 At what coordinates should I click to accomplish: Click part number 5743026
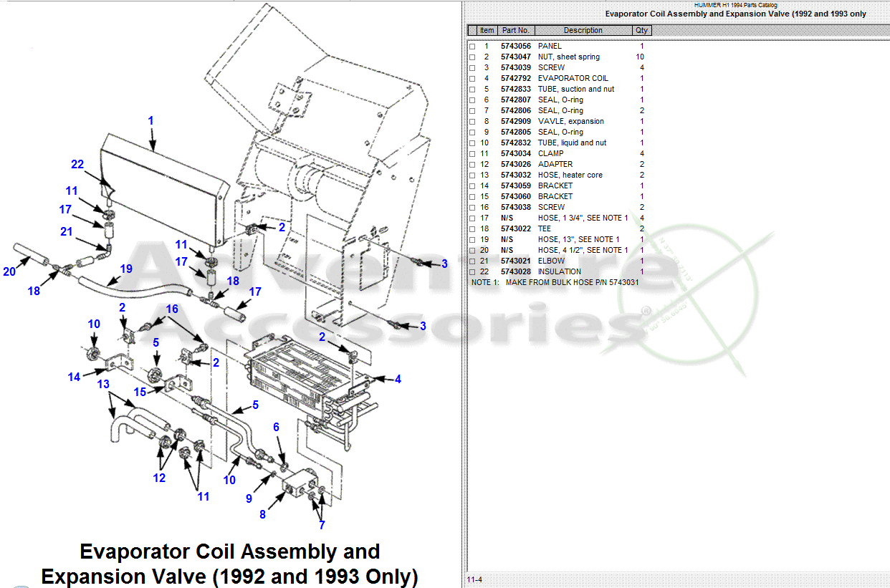(516, 164)
